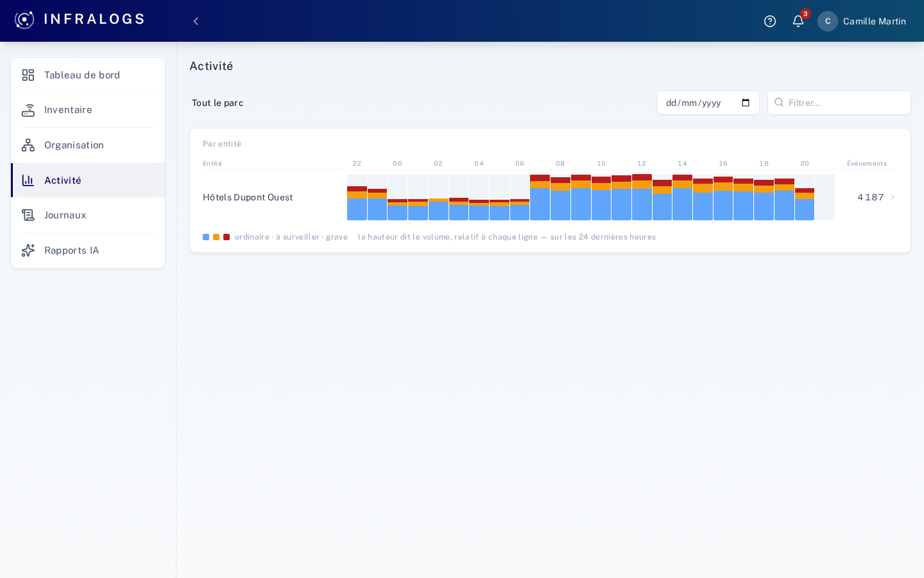The image size is (924, 578).
Task: Click the Activité bar chart icon
Action: click(x=28, y=180)
